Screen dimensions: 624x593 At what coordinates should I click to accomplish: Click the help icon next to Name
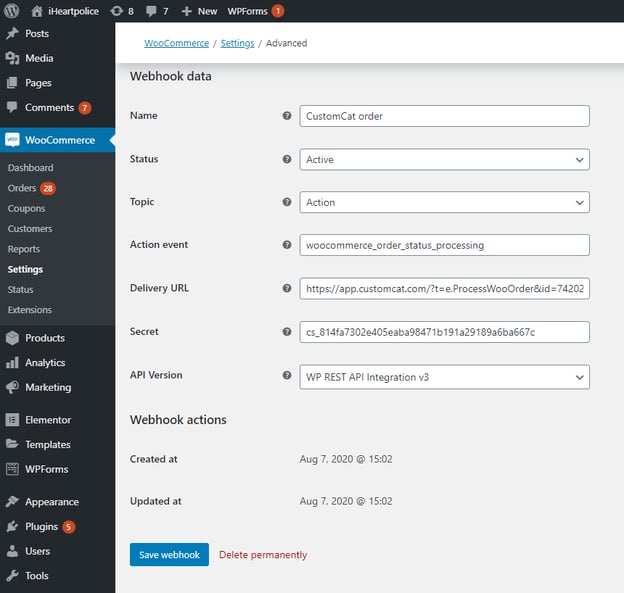pos(287,115)
